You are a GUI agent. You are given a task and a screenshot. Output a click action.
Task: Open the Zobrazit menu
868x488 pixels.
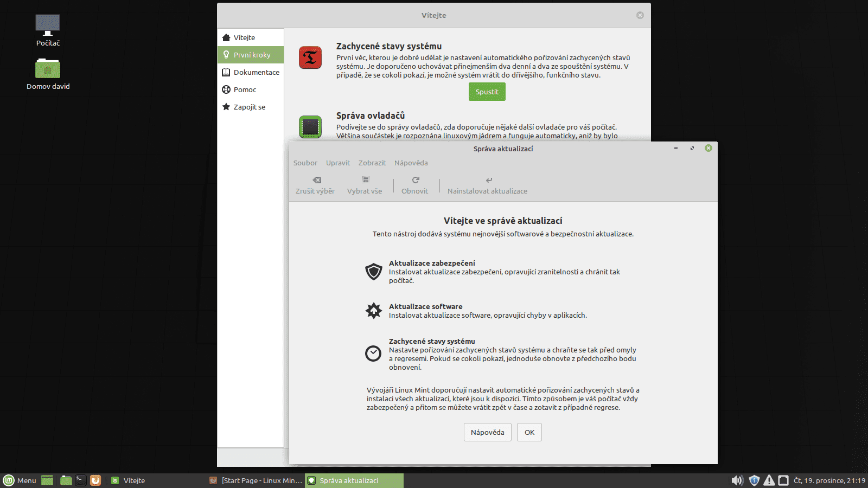pyautogui.click(x=372, y=163)
